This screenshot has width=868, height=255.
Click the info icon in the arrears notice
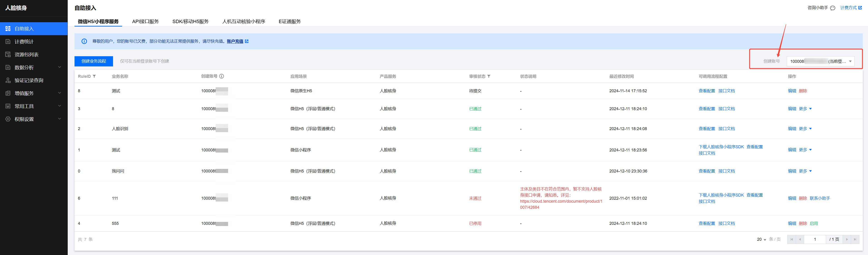(84, 41)
